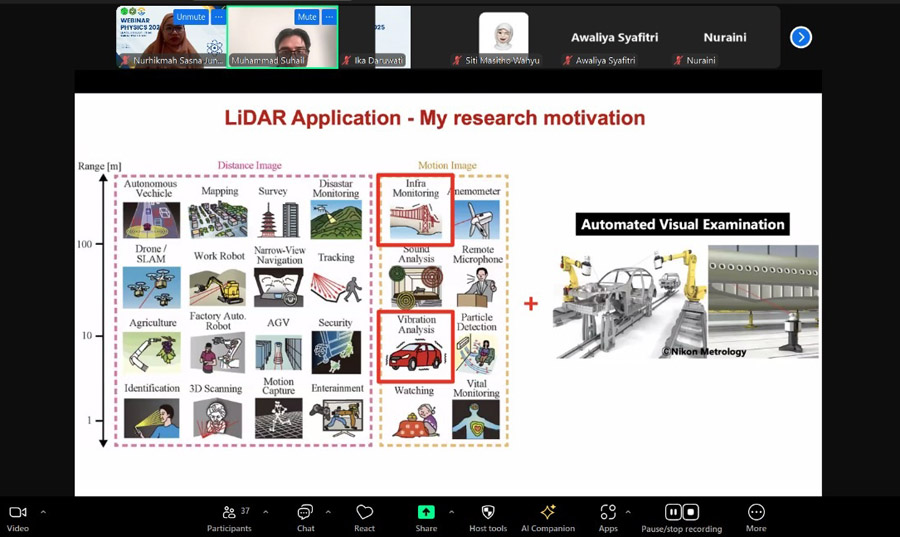Open the Chat panel

(x=305, y=513)
